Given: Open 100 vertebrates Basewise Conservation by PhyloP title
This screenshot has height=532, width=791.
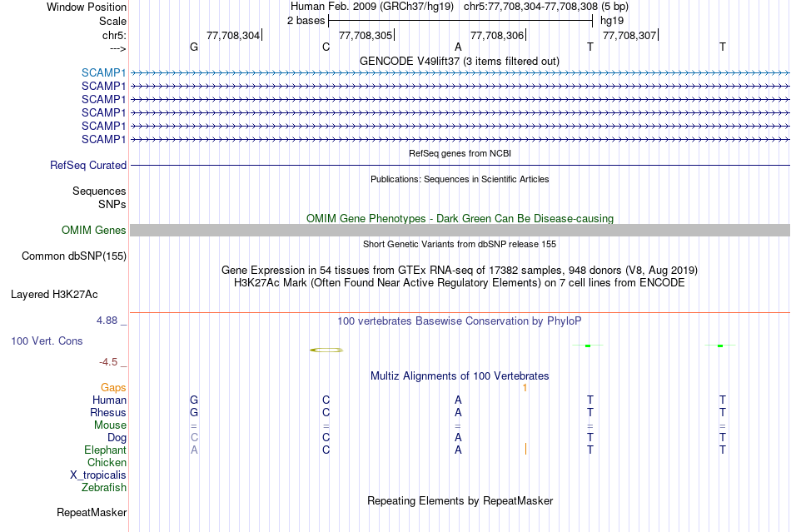Looking at the screenshot, I should pos(459,321).
